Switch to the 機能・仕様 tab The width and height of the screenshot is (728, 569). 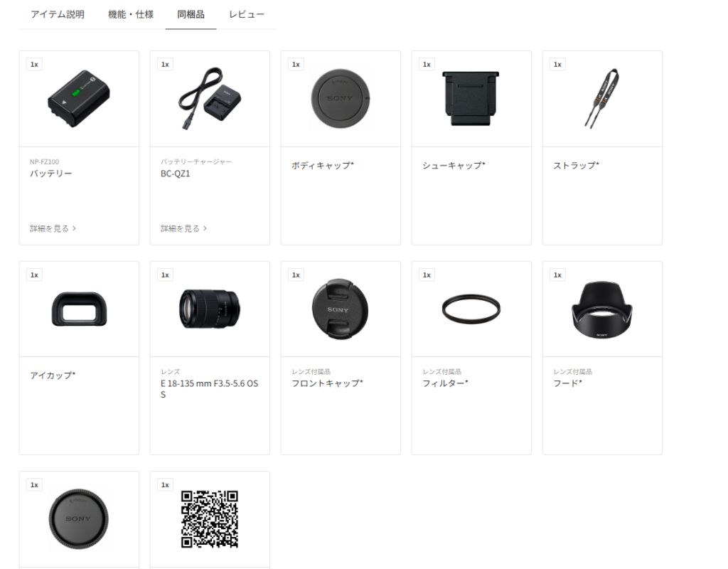131,14
